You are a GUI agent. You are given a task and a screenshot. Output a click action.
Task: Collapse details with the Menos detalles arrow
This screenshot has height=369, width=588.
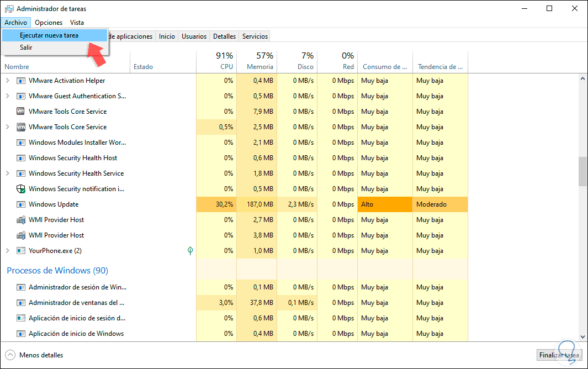pyautogui.click(x=10, y=355)
